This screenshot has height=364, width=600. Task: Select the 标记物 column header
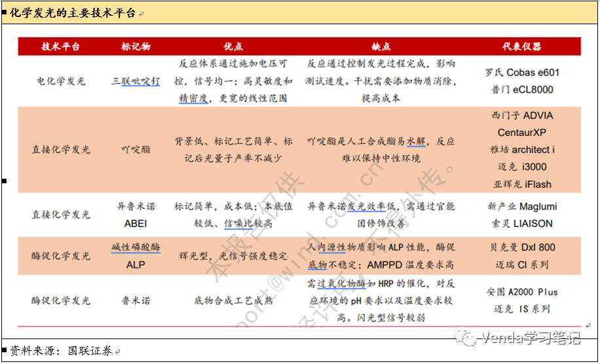[136, 46]
